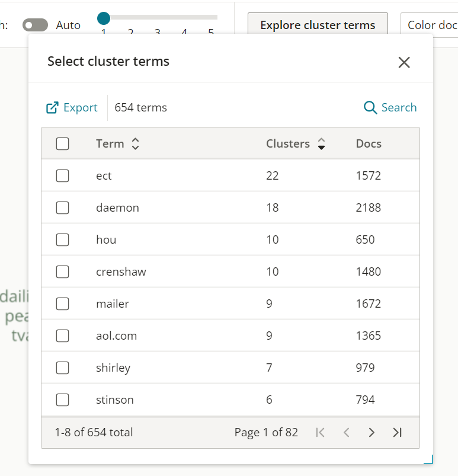Image resolution: width=458 pixels, height=476 pixels.
Task: Open search within cluster terms list
Action: [x=390, y=107]
